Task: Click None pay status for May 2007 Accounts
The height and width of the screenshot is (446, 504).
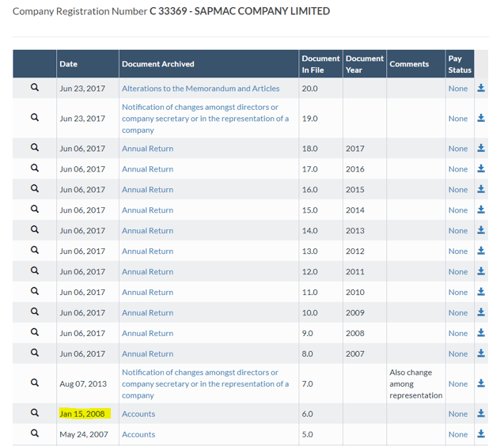Action: click(457, 434)
